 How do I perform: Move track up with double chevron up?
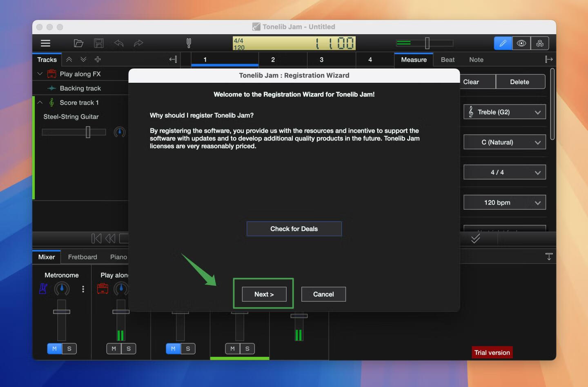[x=69, y=60]
